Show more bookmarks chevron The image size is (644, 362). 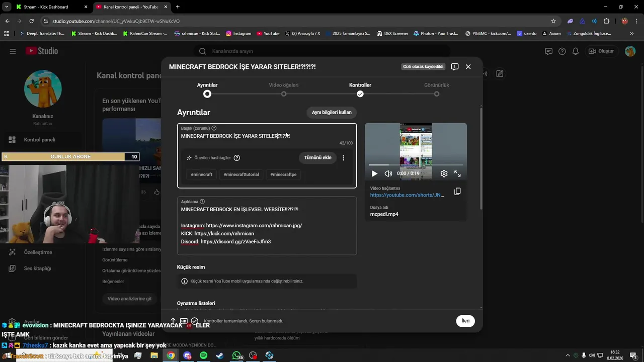pyautogui.click(x=632, y=34)
